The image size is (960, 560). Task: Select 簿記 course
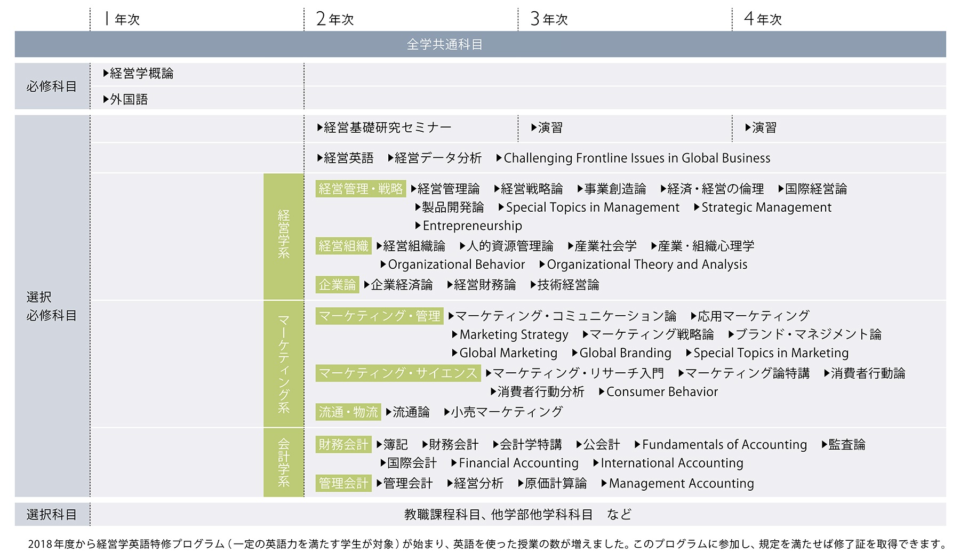pos(392,445)
